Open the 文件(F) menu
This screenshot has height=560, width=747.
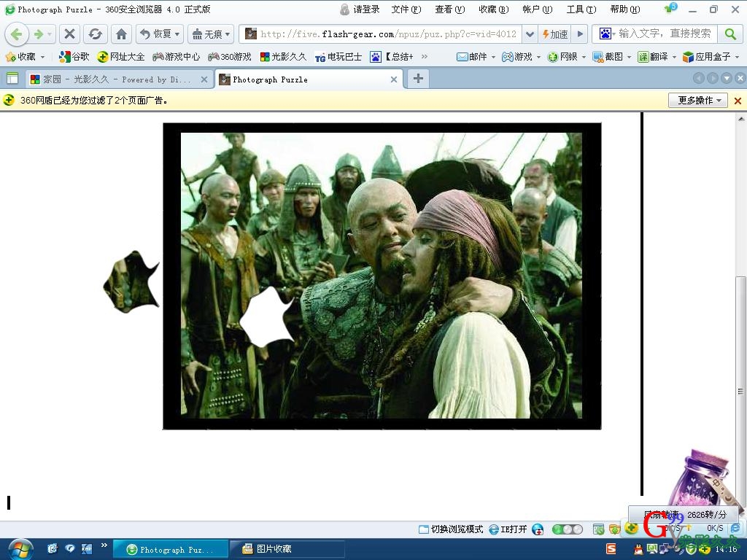(406, 9)
